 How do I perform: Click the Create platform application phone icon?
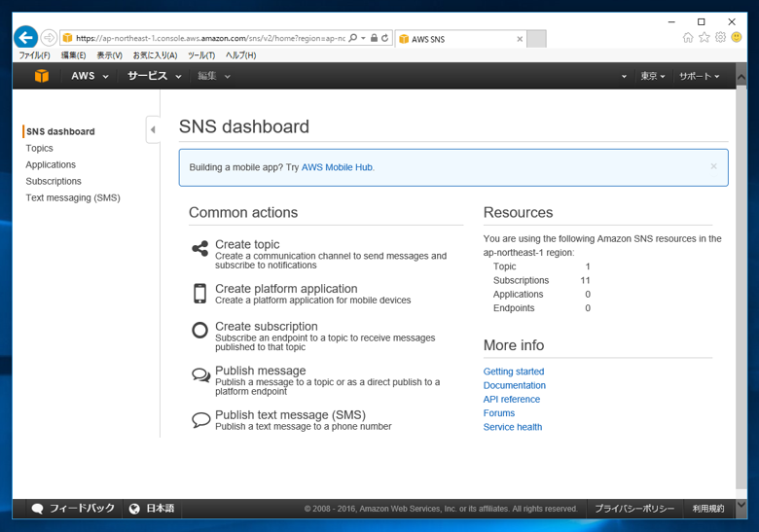pos(199,294)
